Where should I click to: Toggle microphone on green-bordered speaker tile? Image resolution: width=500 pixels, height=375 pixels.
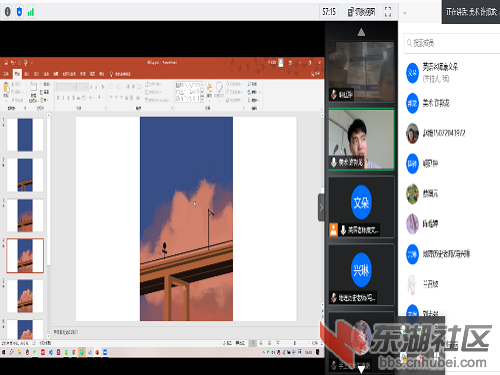334,162
